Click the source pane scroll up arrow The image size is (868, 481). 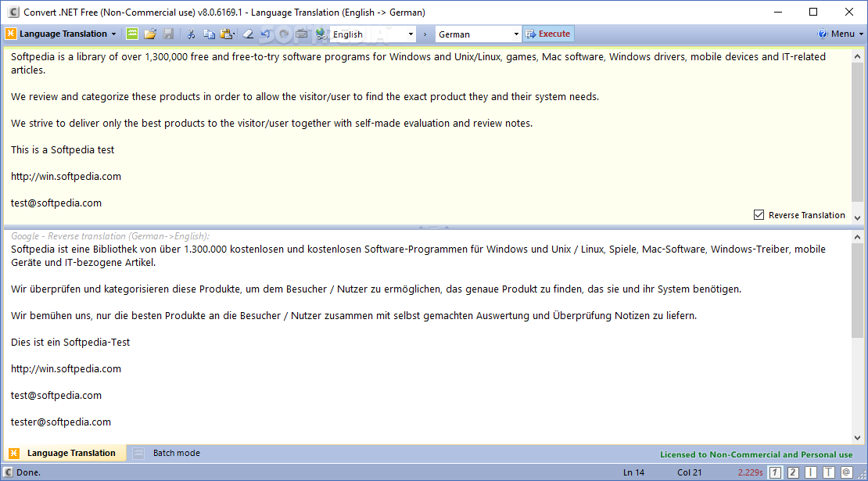pos(858,56)
